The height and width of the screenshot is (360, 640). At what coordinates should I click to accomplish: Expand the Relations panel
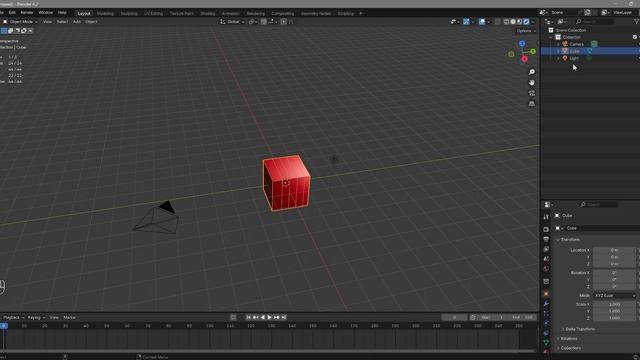pyautogui.click(x=568, y=338)
